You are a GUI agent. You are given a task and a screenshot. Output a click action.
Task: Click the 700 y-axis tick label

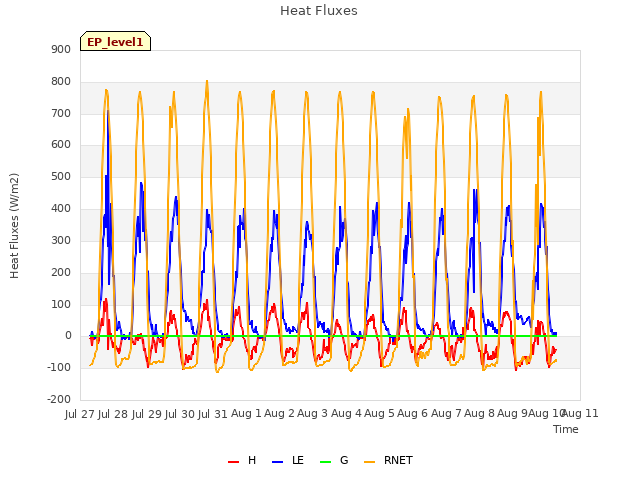coord(61,113)
